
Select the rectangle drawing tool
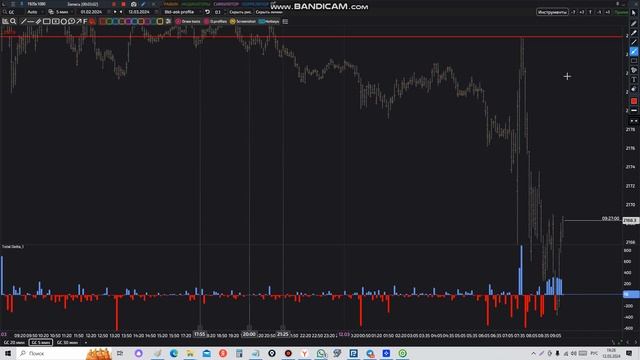47,21
